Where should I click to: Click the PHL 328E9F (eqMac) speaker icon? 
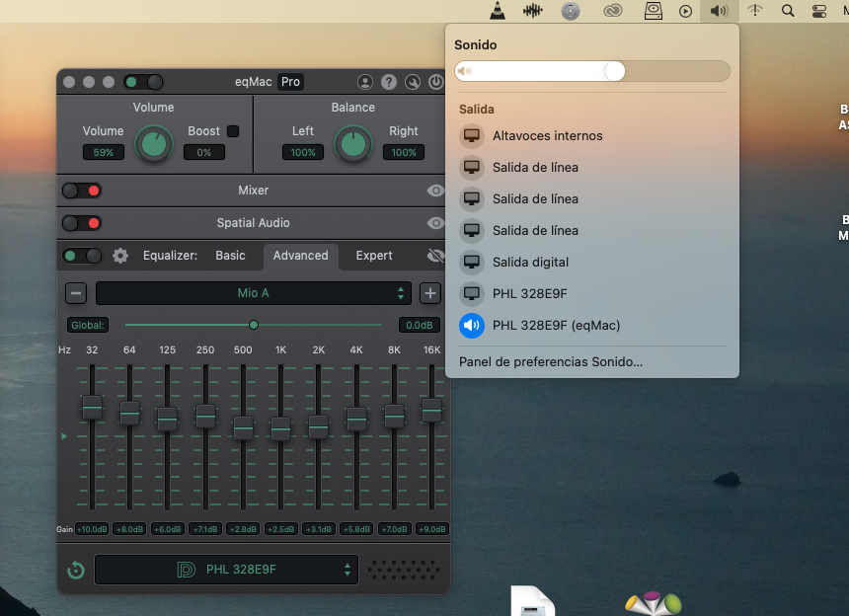[x=472, y=326]
